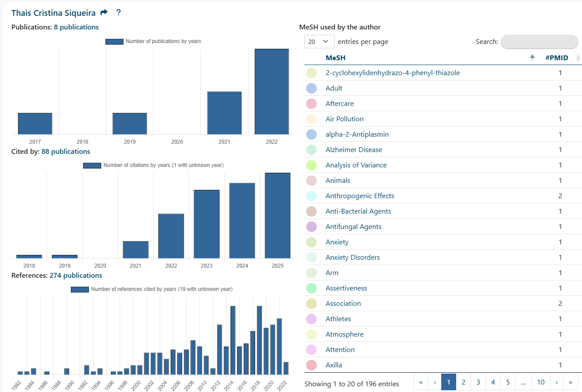Click the Anxiety Disorders MeSH term
Screen dimensions: 582x392
(x=352, y=258)
